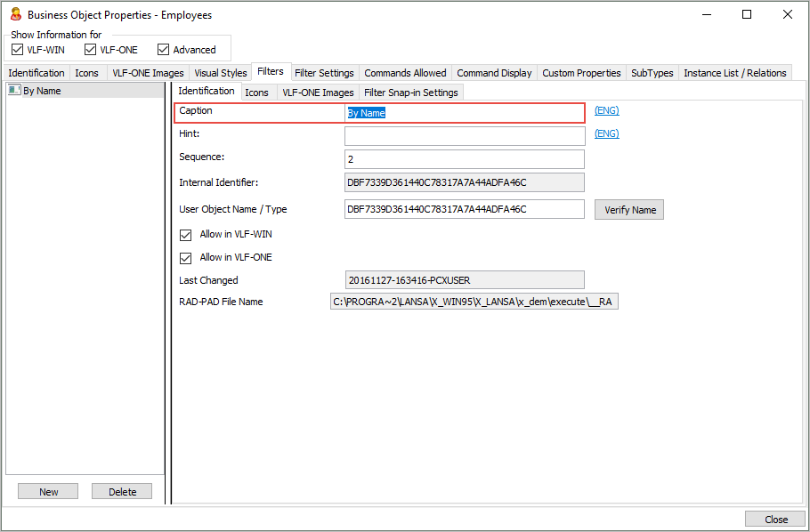This screenshot has height=532, width=810.
Task: Click the Caption label text
Action: (x=196, y=110)
